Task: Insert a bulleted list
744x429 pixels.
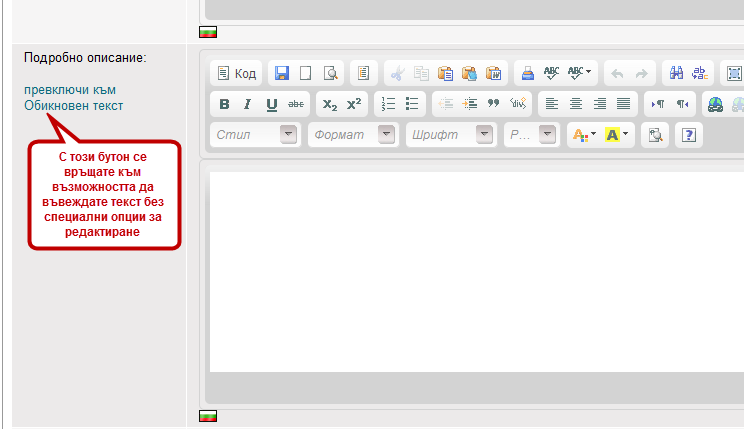Action: (412, 104)
